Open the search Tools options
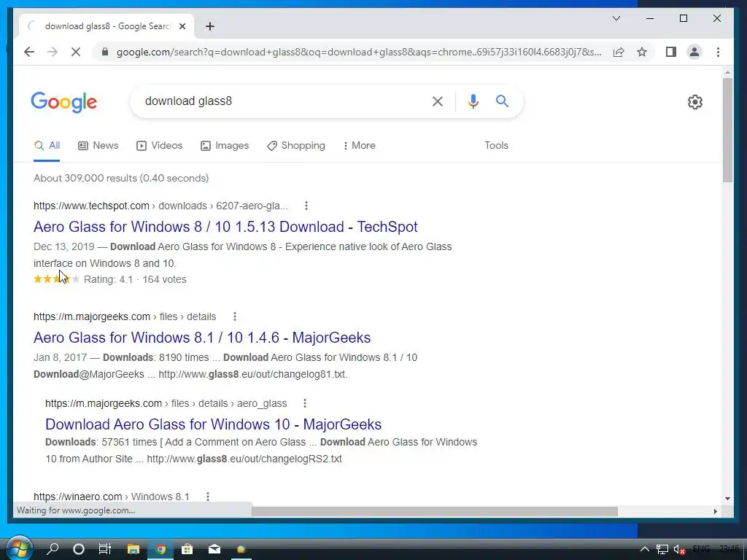This screenshot has height=560, width=747. click(x=496, y=146)
